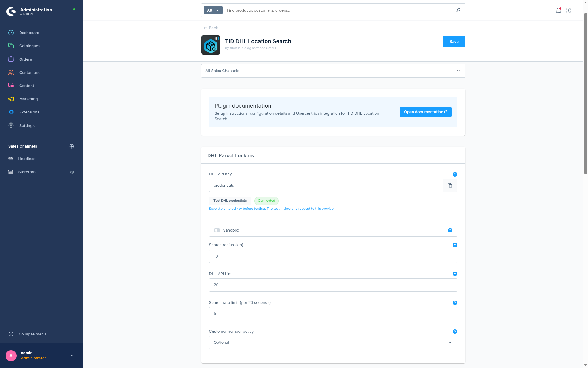Screen dimensions: 588x368
Task: Click the page vertical scrollbar
Action: tap(586, 94)
